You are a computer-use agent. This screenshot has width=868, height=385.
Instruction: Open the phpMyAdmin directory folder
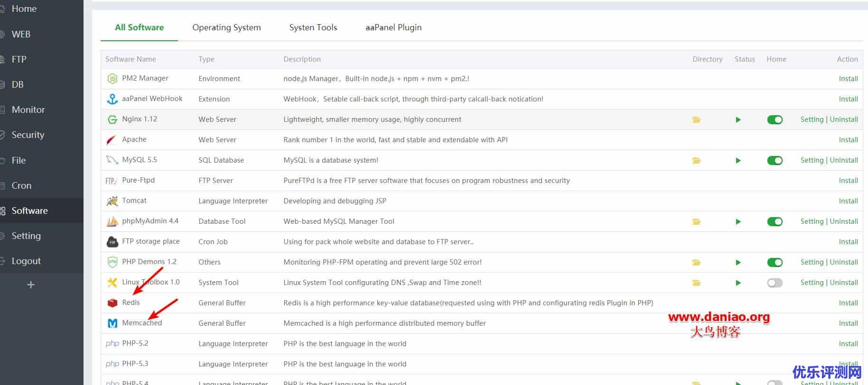coord(696,221)
